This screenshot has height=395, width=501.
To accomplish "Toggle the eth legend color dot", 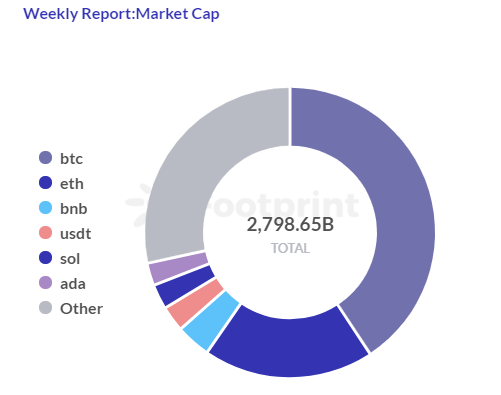I will pos(45,183).
